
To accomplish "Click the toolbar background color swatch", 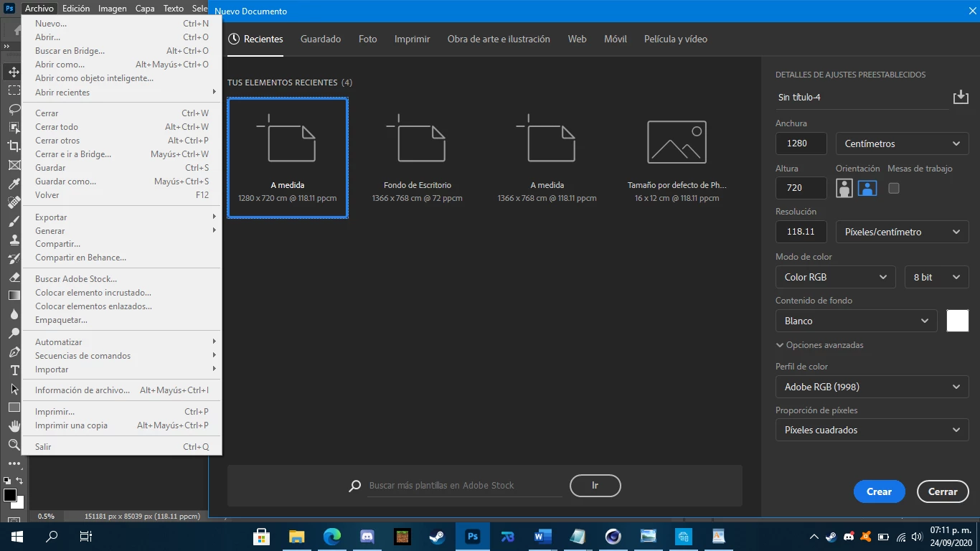I will 20,504.
